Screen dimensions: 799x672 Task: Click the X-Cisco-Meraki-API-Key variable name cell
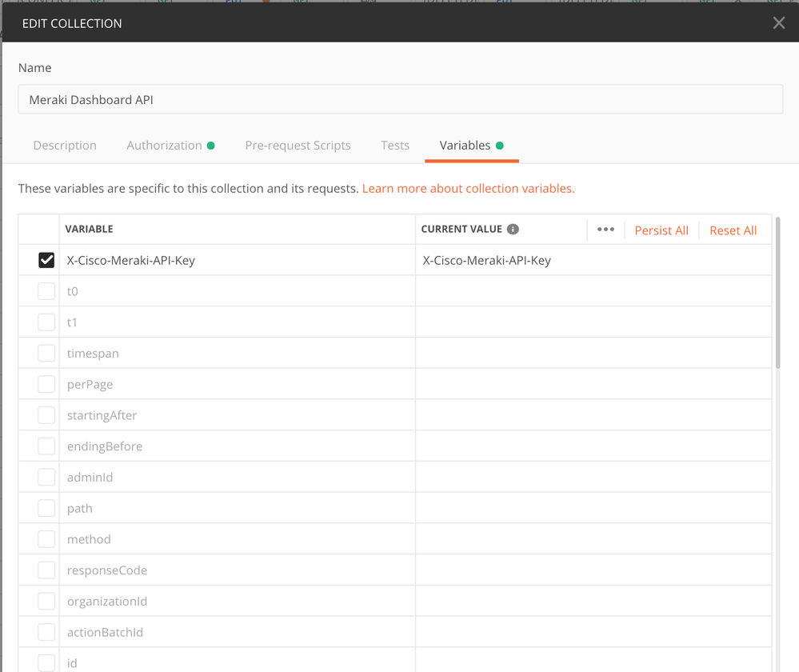pos(238,260)
